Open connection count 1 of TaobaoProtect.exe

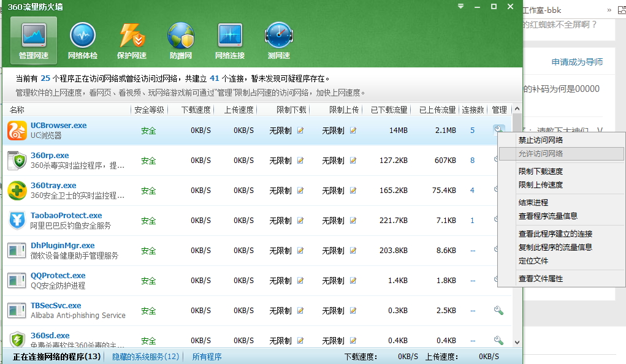pos(472,221)
